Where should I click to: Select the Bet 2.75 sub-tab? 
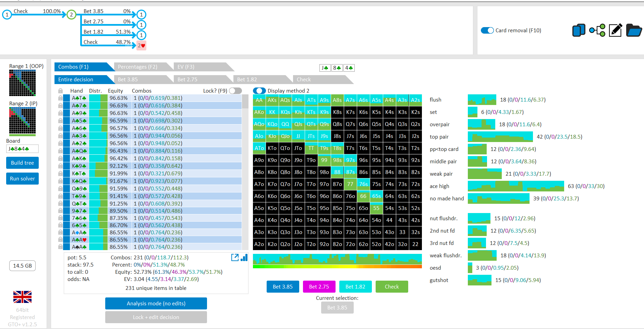[203, 80]
